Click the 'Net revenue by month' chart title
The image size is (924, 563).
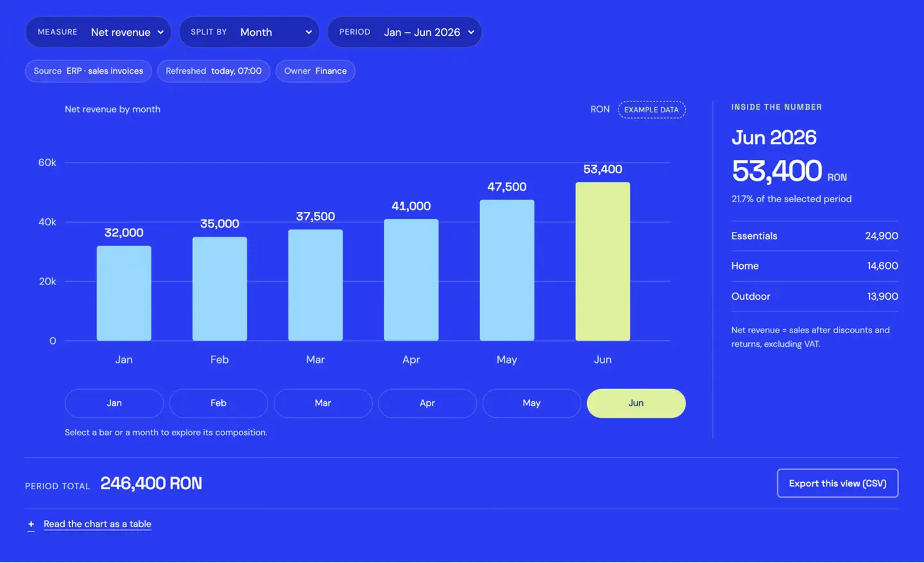tap(112, 109)
